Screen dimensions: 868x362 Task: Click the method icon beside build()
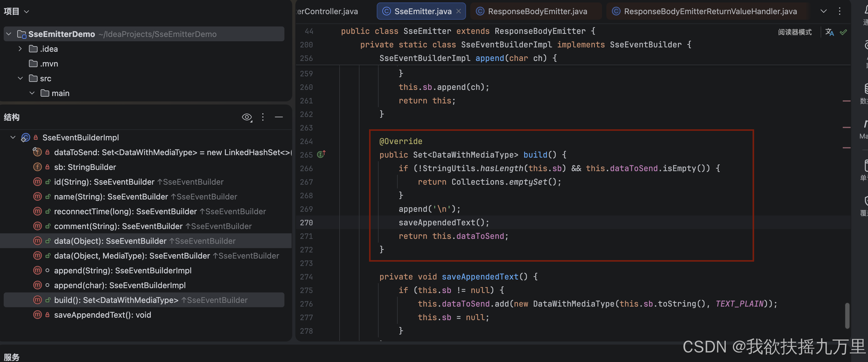point(37,300)
